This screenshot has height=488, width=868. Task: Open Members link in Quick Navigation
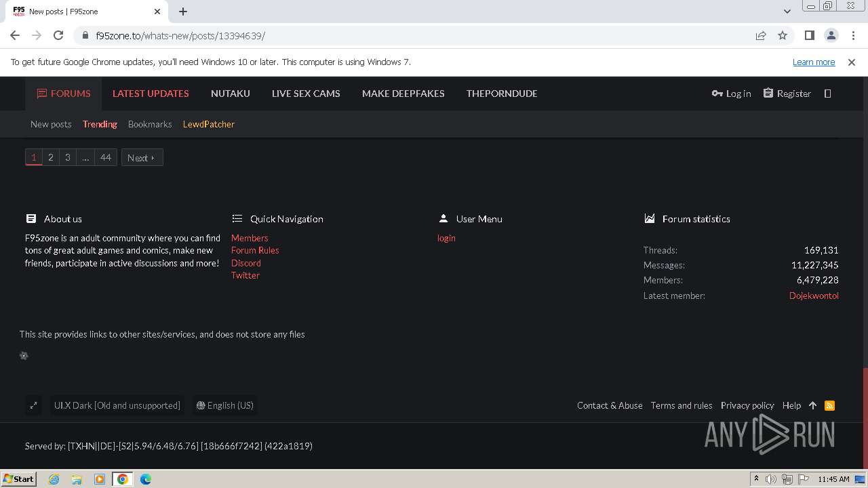250,238
